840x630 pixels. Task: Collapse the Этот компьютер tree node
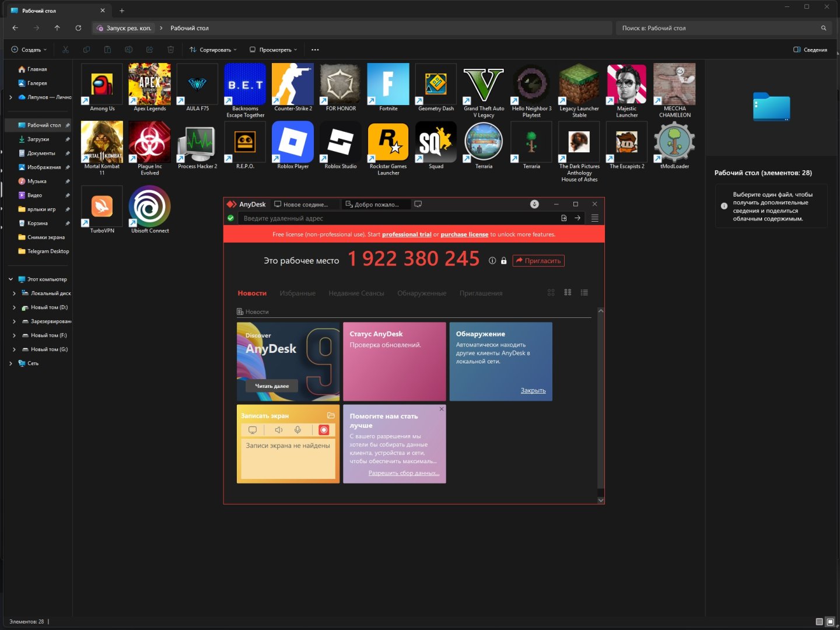tap(10, 279)
